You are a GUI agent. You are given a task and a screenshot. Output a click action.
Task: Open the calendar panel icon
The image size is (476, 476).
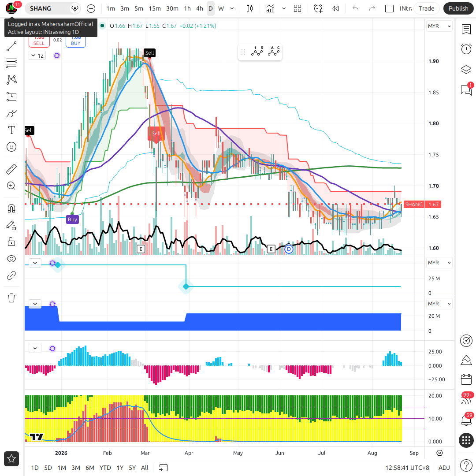(466, 379)
